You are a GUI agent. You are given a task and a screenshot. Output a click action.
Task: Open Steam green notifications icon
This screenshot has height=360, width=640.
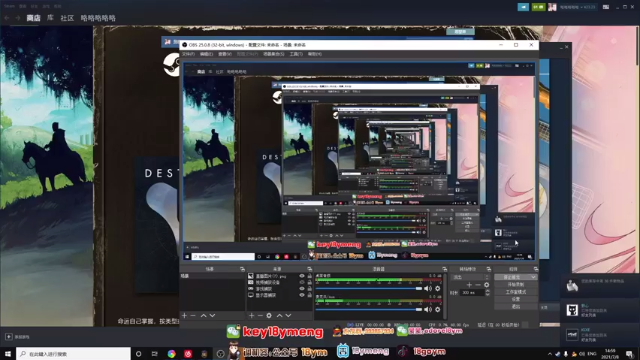click(538, 7)
